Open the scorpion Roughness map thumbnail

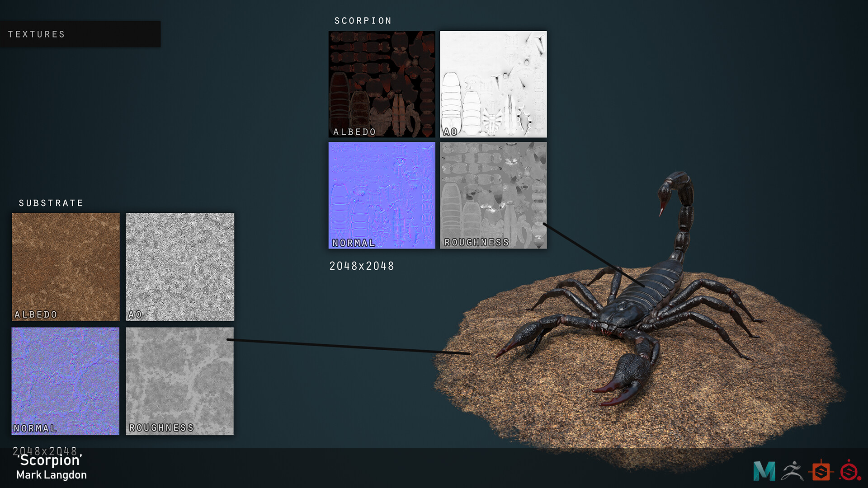pyautogui.click(x=493, y=195)
